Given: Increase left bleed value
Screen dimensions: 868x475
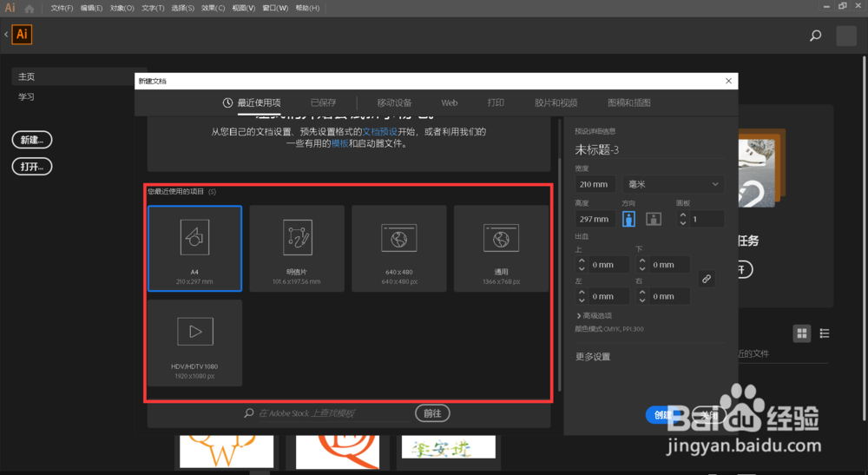Looking at the screenshot, I should (x=582, y=293).
